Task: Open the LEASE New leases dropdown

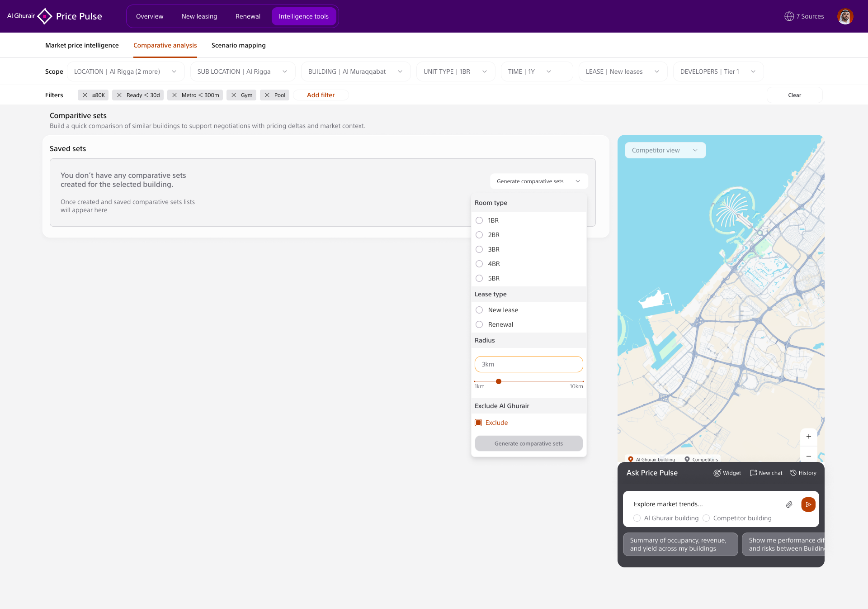Action: tap(623, 71)
